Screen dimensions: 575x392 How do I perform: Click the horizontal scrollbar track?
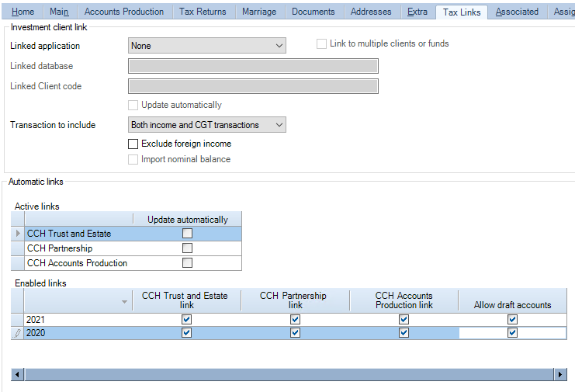click(x=289, y=374)
